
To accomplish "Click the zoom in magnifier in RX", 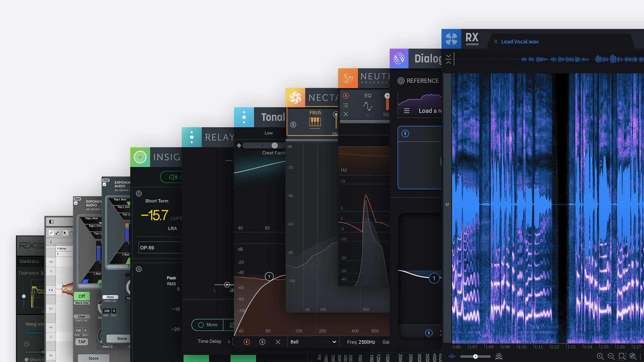I will [x=600, y=356].
